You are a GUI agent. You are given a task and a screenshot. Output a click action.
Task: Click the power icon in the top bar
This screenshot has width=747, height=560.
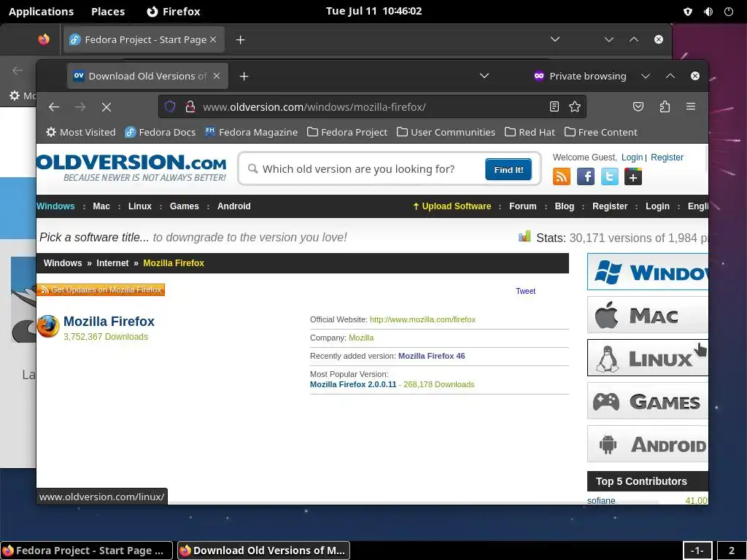click(x=729, y=12)
